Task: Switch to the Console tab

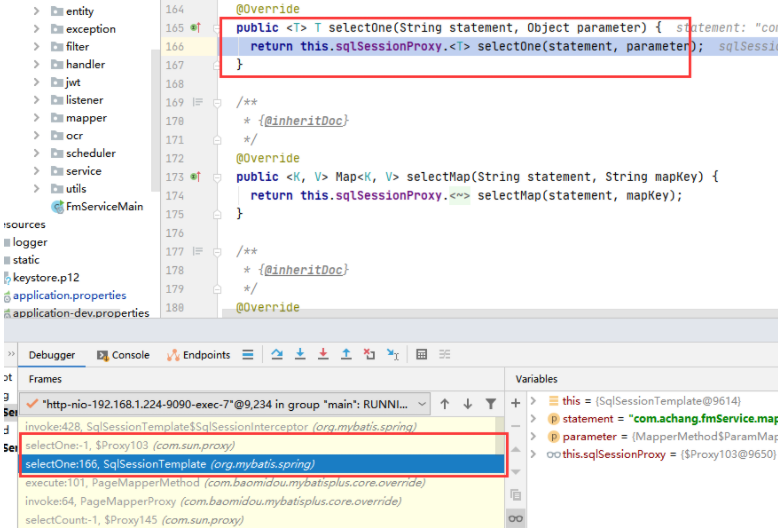Action: [x=124, y=355]
